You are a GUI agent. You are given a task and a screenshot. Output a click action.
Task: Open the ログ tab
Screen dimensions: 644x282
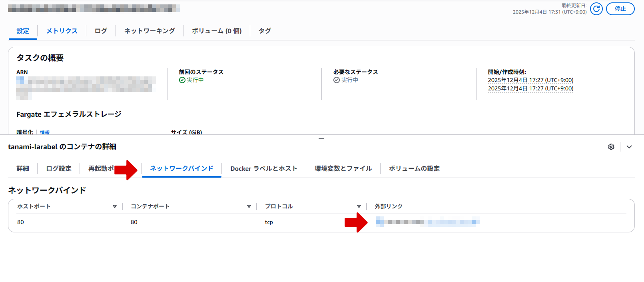[101, 31]
